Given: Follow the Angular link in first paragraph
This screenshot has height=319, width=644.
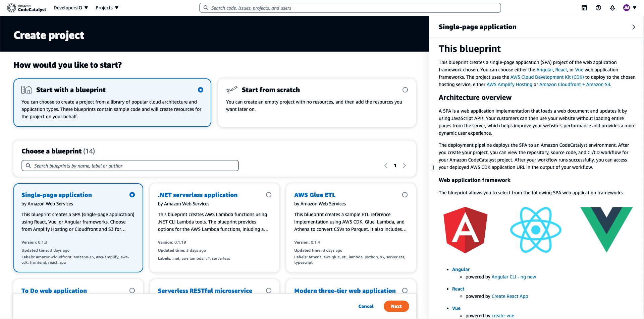Looking at the screenshot, I should [544, 70].
